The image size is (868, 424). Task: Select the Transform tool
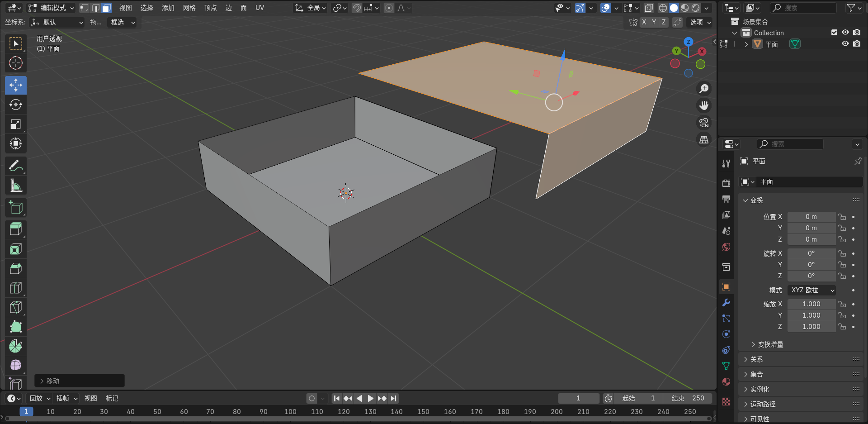[x=16, y=143]
